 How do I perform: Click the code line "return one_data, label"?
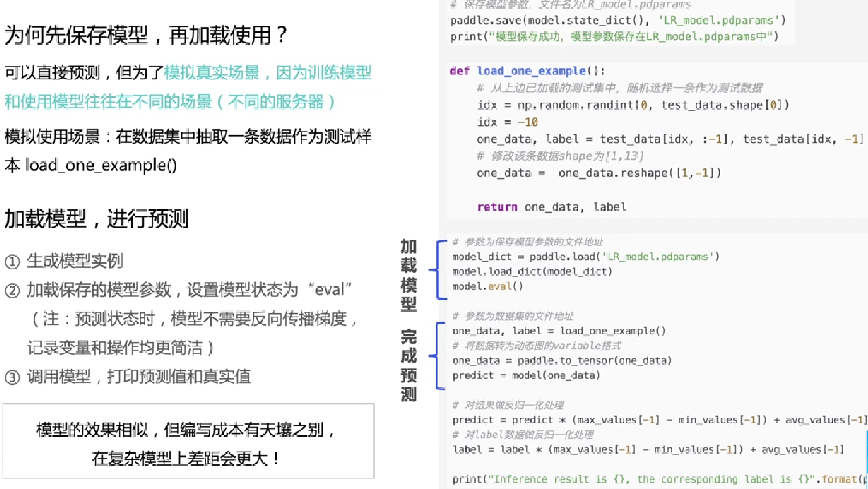[552, 207]
